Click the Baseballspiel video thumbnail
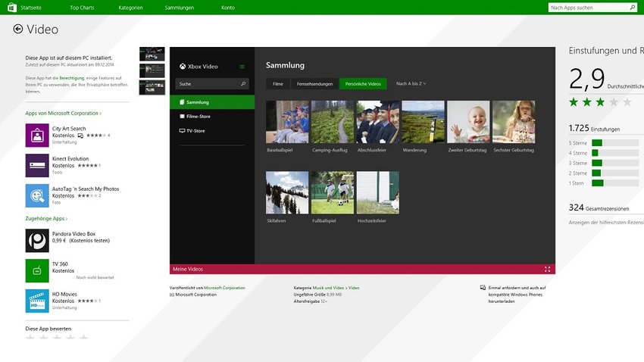Viewport: 644px width, 362px height. click(x=287, y=122)
